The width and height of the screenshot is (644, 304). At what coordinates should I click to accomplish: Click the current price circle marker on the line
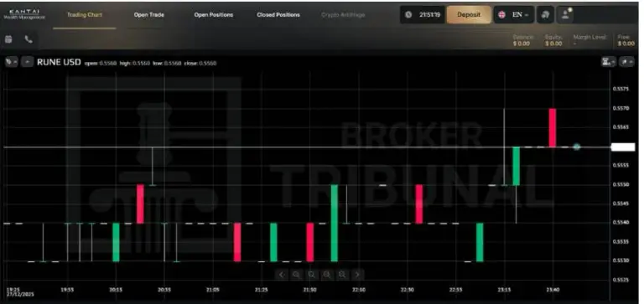[x=577, y=147]
